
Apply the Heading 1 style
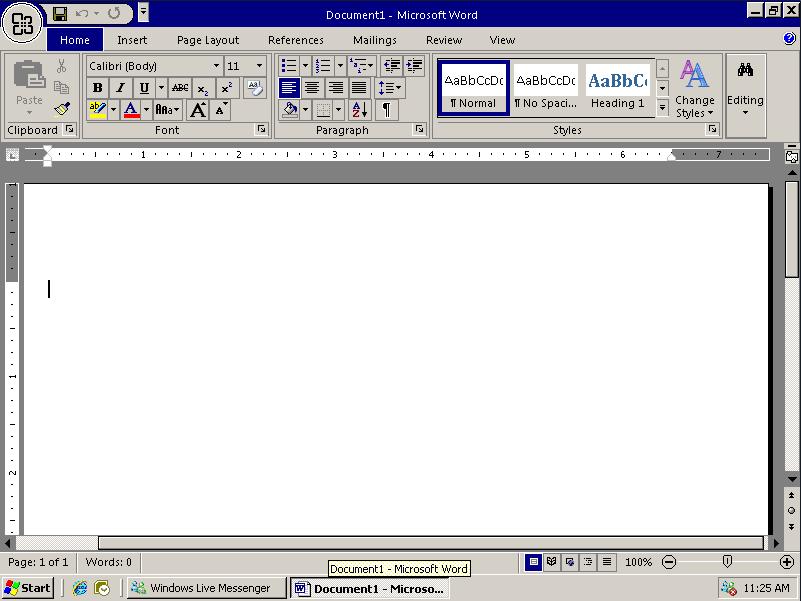tap(617, 88)
